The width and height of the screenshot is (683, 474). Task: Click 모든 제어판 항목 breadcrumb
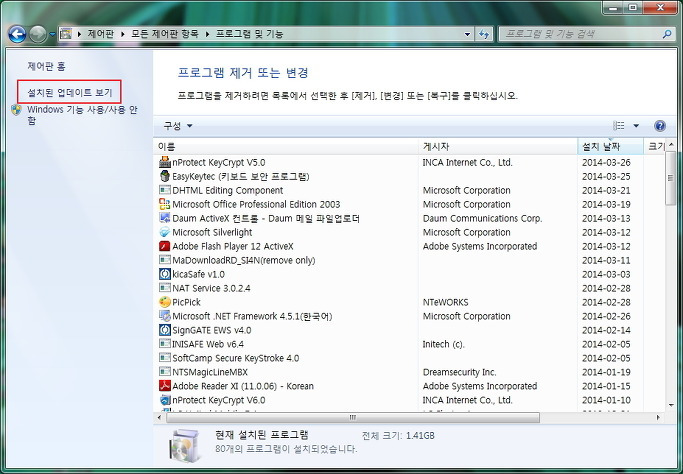click(x=165, y=34)
